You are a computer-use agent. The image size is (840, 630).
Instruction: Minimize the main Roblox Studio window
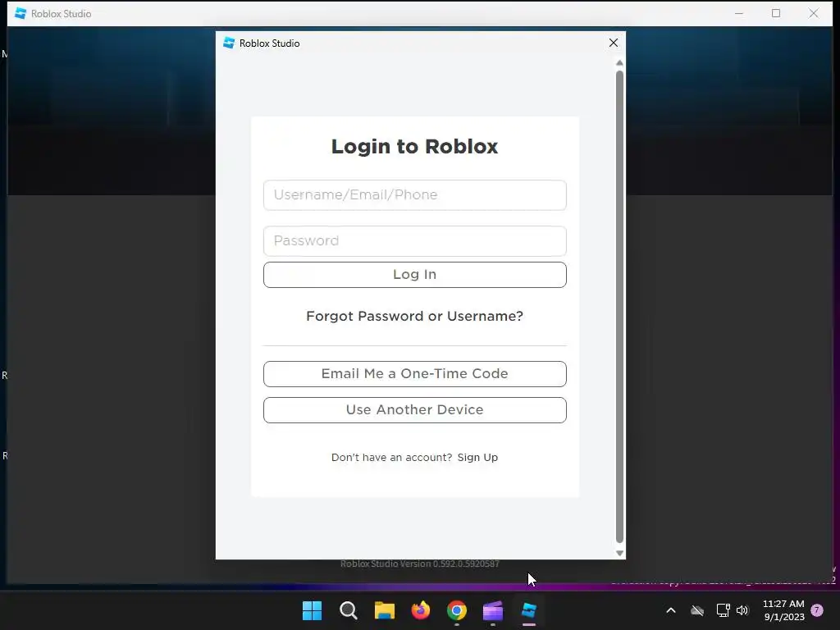(x=739, y=13)
